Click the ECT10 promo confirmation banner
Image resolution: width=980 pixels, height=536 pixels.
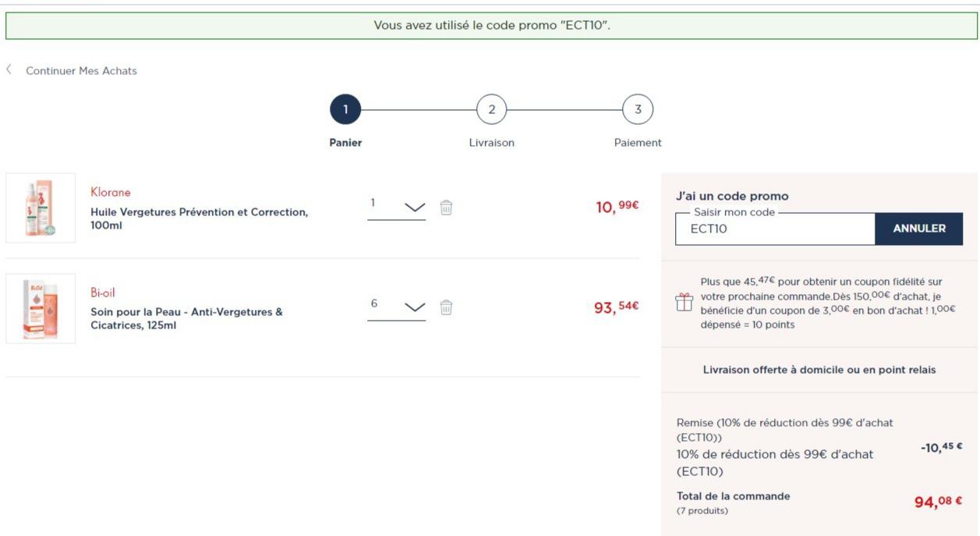[491, 26]
